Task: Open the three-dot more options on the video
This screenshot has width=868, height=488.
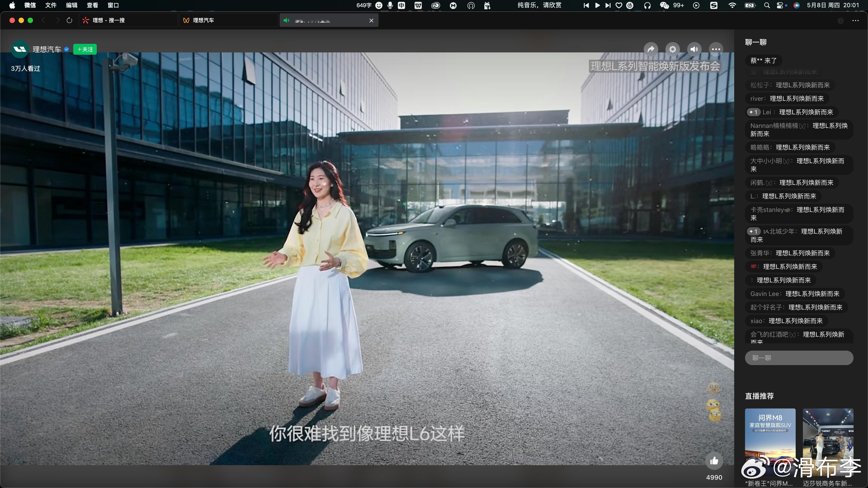Action: pos(716,49)
